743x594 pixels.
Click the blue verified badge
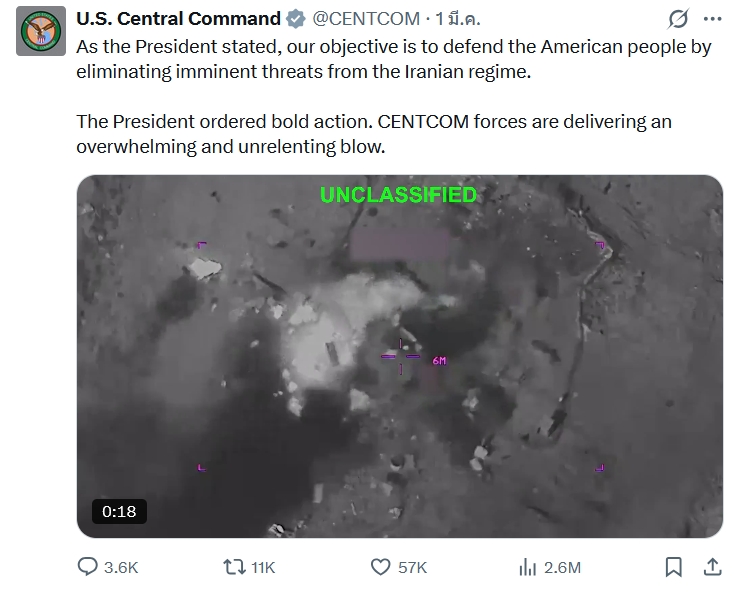296,19
